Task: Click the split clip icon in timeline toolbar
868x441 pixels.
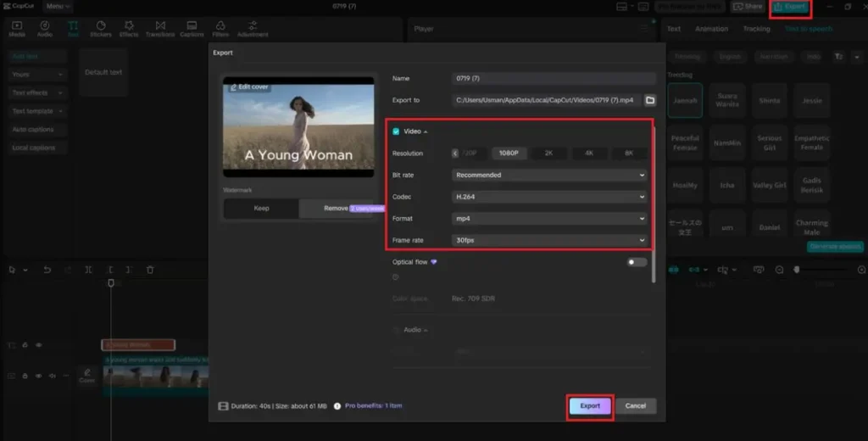Action: (x=88, y=270)
